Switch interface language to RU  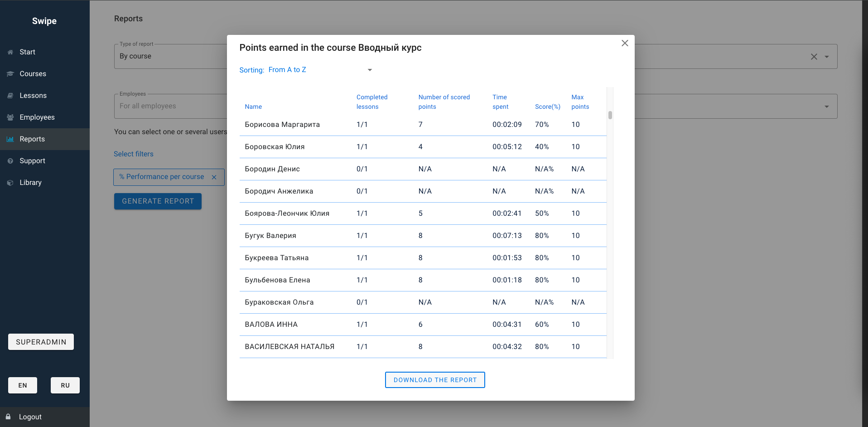65,385
